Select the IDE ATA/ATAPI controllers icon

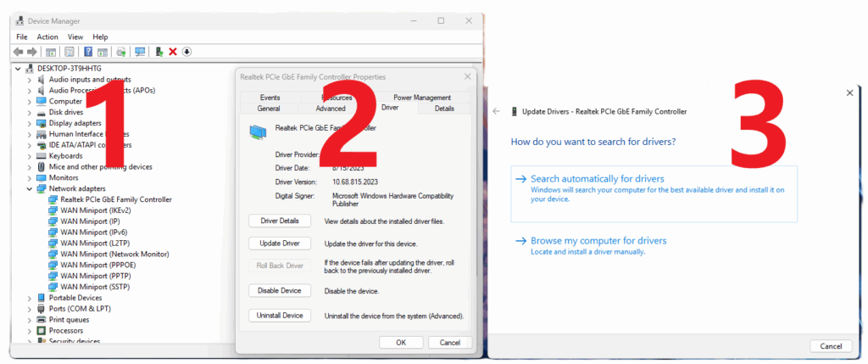coord(41,145)
